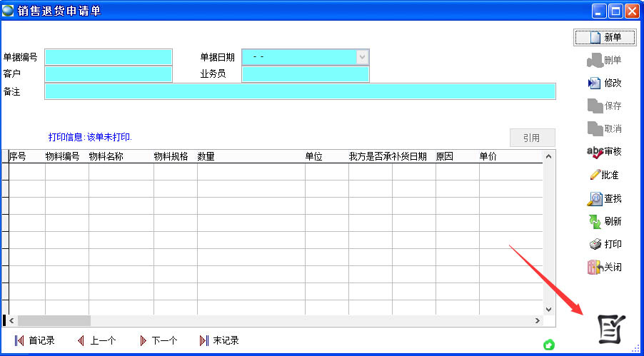Click the 审核 (Audit) icon button

coord(604,151)
